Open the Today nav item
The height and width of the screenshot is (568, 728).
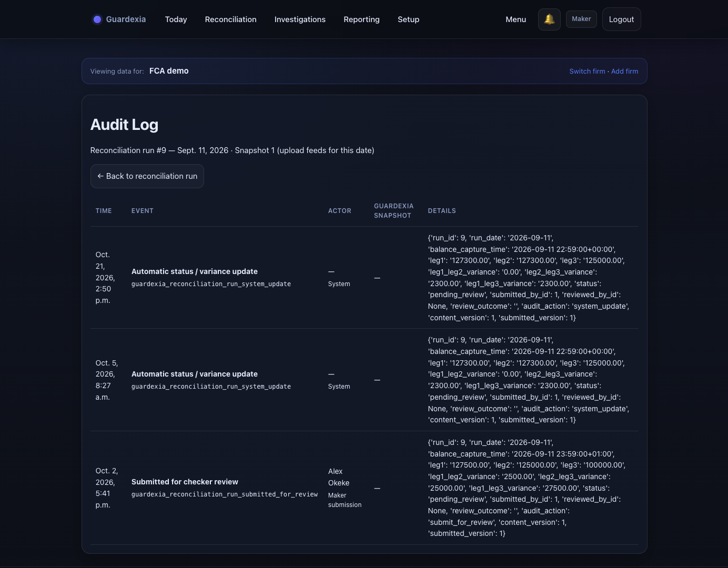click(176, 19)
